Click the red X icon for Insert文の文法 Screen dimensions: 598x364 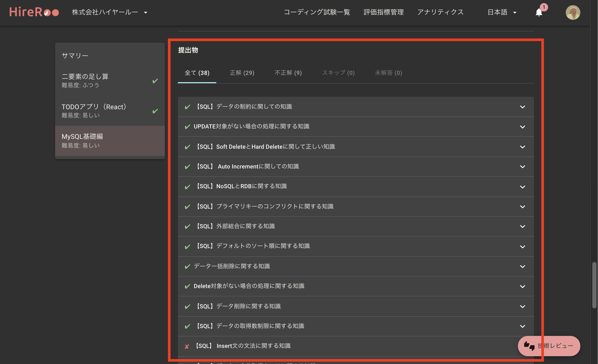(187, 346)
